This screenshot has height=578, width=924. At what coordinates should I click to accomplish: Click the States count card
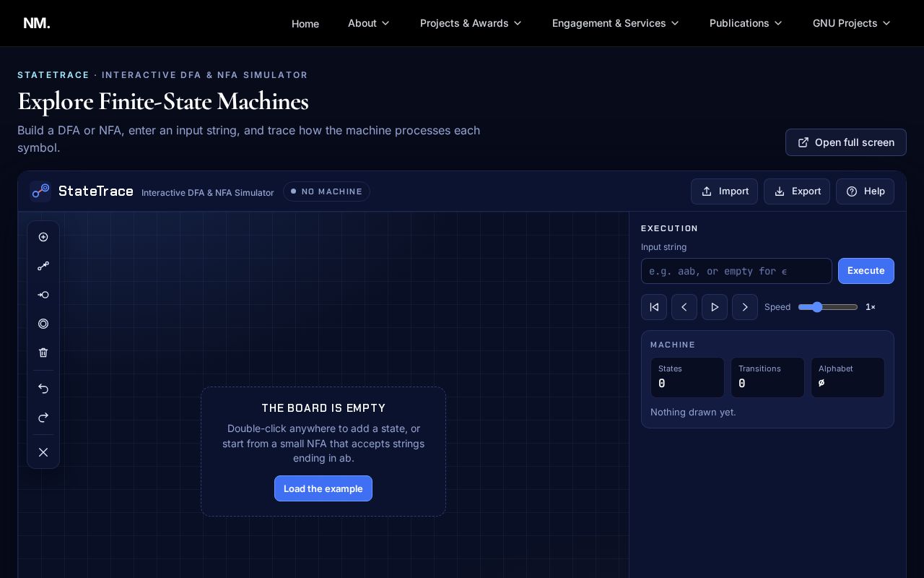click(687, 377)
